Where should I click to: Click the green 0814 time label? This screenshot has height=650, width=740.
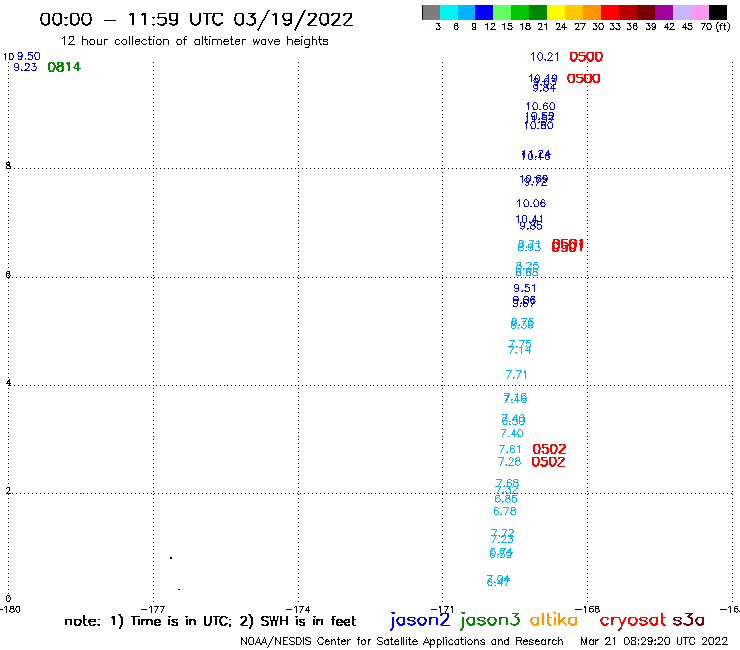click(64, 67)
